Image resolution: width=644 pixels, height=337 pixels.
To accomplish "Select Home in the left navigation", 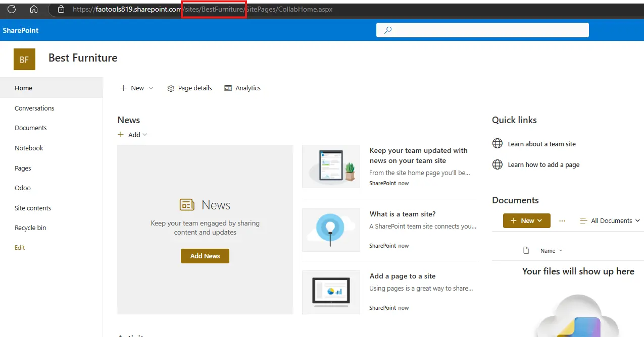I will point(51,88).
